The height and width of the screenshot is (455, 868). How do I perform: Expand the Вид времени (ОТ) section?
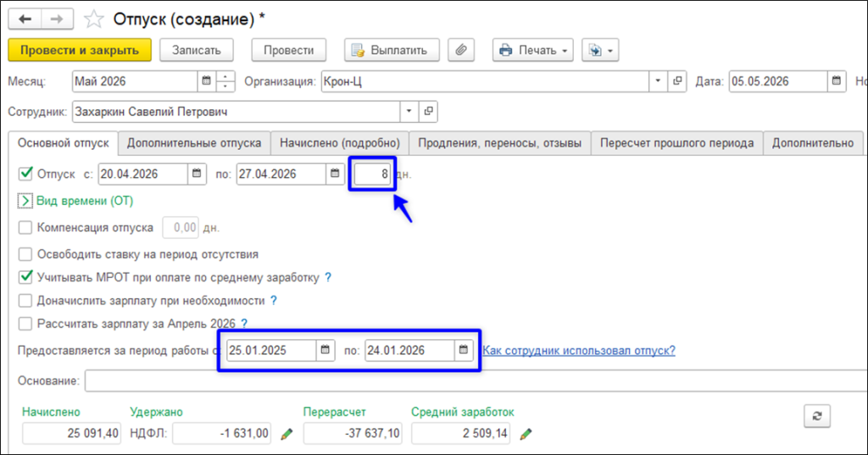click(x=25, y=201)
